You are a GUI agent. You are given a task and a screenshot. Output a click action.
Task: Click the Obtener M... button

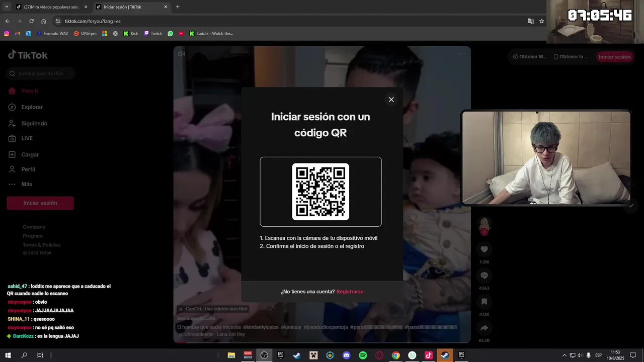pos(529,57)
